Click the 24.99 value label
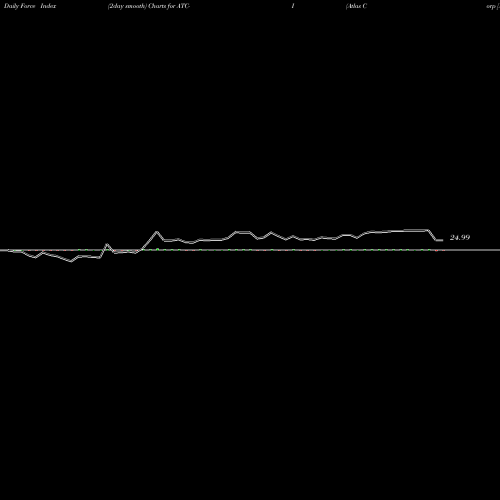The height and width of the screenshot is (500, 500). (x=460, y=237)
